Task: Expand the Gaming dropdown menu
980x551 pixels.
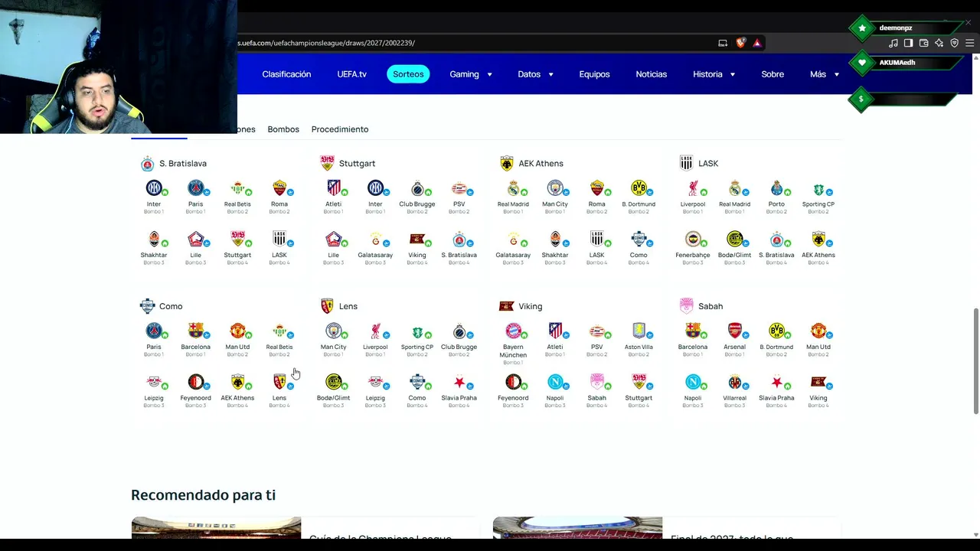Action: tap(471, 74)
